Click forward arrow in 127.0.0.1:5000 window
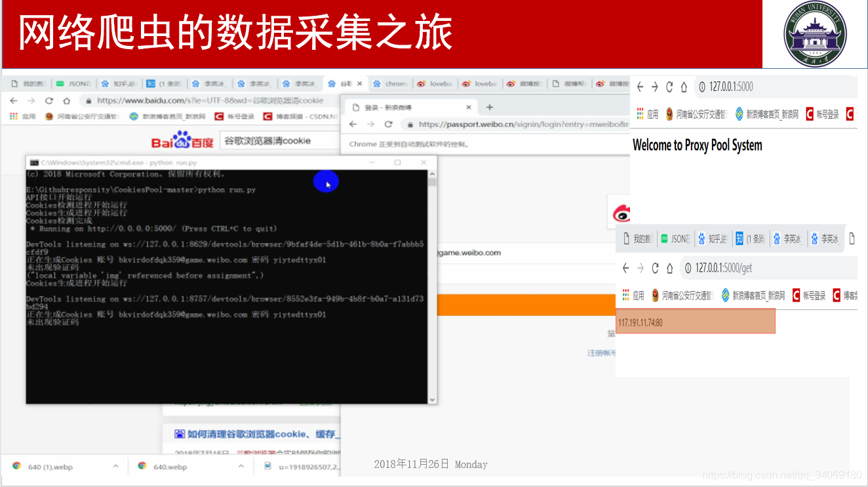 (x=654, y=87)
